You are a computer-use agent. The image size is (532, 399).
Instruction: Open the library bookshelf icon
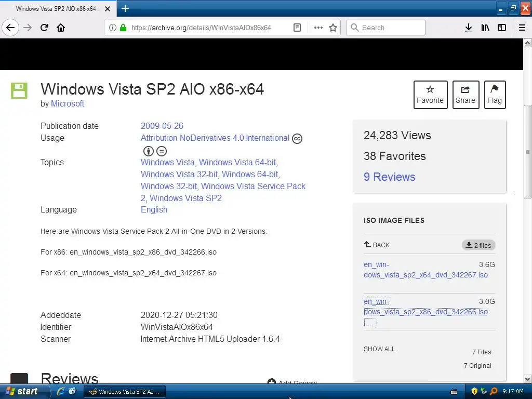485,28
